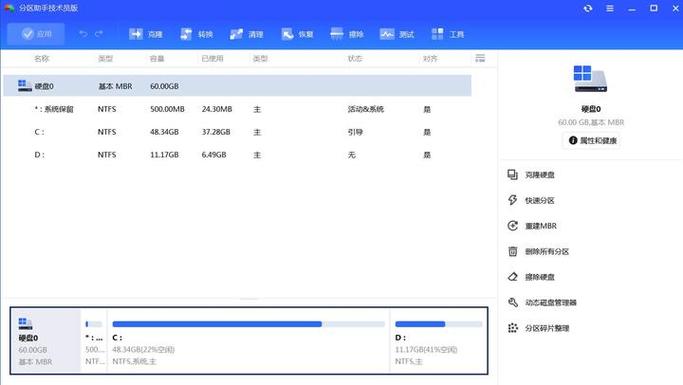Open the 恢复 (Recover) toolbar menu
Screen dimensions: 683x385
(297, 34)
